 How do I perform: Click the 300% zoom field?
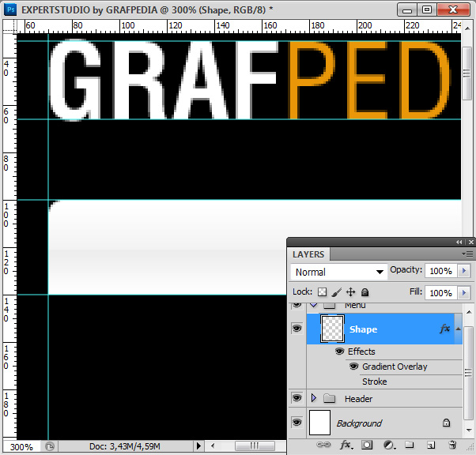(21, 447)
